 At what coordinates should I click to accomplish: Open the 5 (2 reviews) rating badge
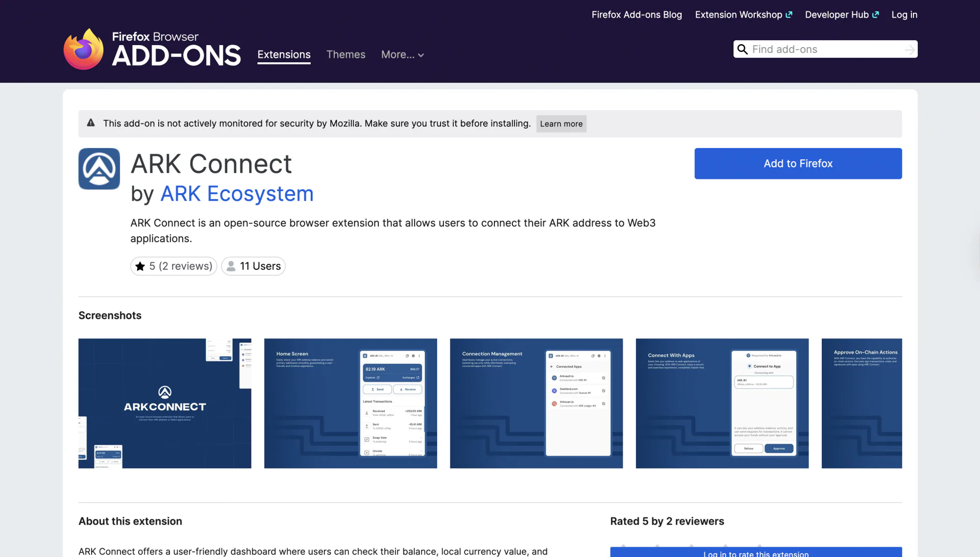coord(173,266)
